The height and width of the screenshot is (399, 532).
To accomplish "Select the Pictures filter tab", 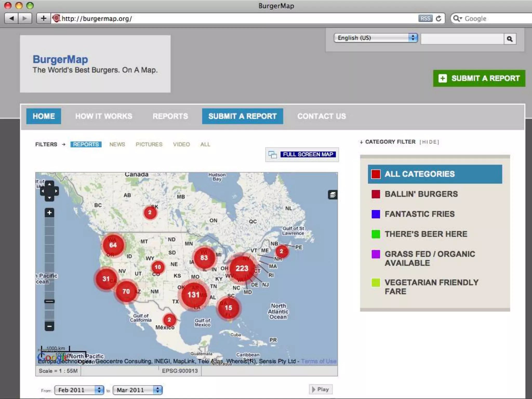I will click(x=149, y=144).
